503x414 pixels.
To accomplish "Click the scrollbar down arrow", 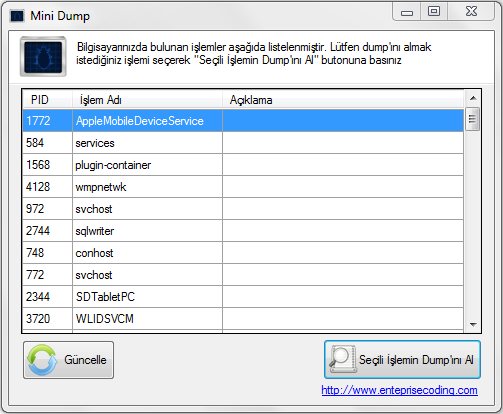I will point(473,324).
